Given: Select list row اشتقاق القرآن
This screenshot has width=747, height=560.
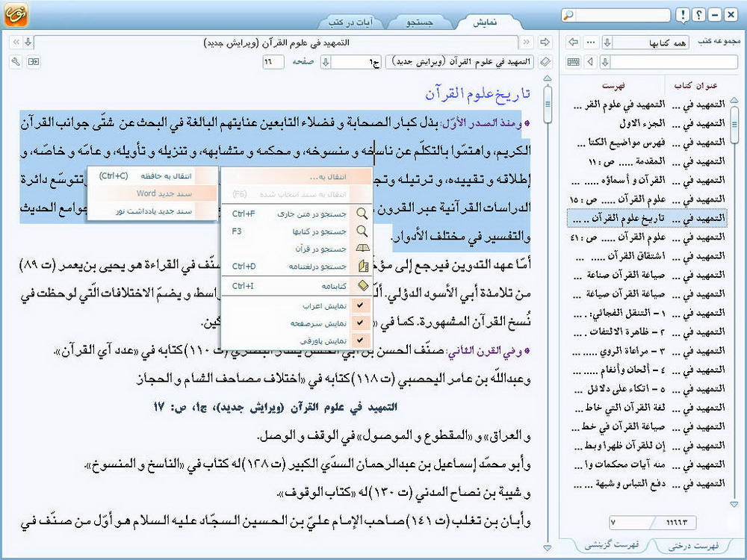Looking at the screenshot, I should (x=647, y=256).
